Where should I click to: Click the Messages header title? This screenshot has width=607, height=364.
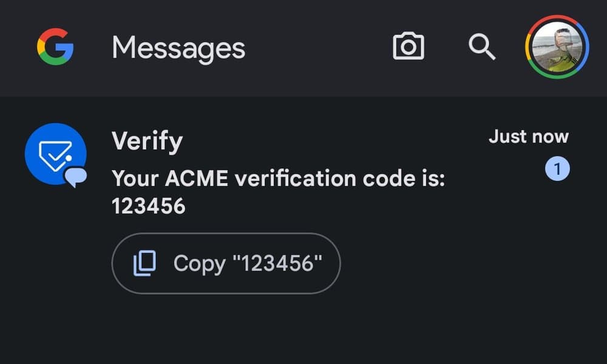(178, 47)
